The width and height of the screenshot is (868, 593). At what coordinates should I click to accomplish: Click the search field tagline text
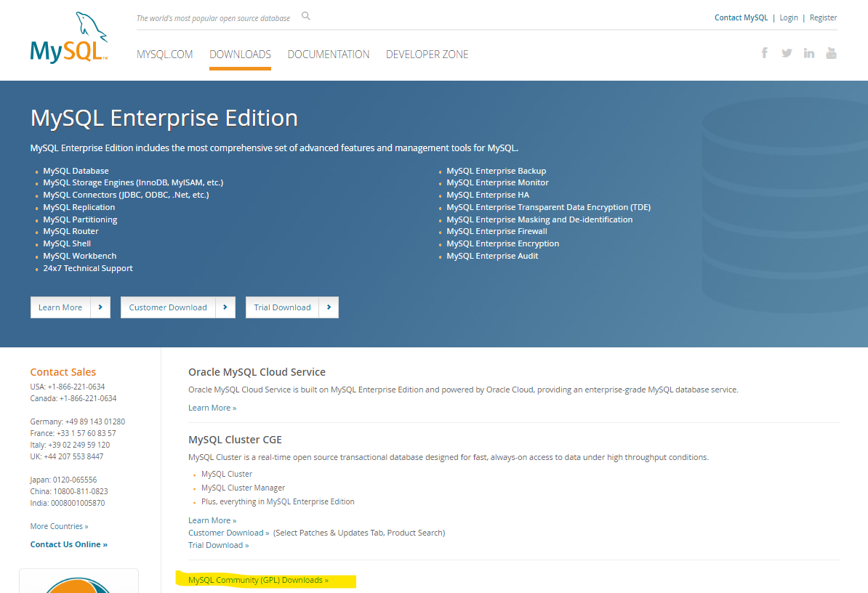coord(213,18)
